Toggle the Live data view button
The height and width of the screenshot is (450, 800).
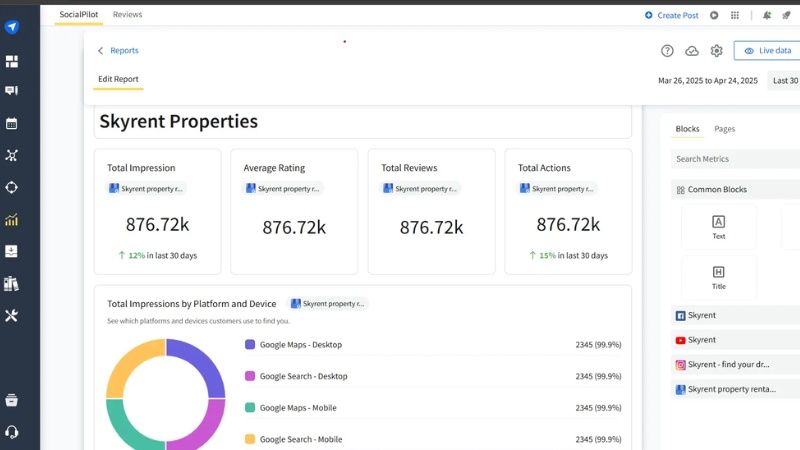tap(767, 51)
